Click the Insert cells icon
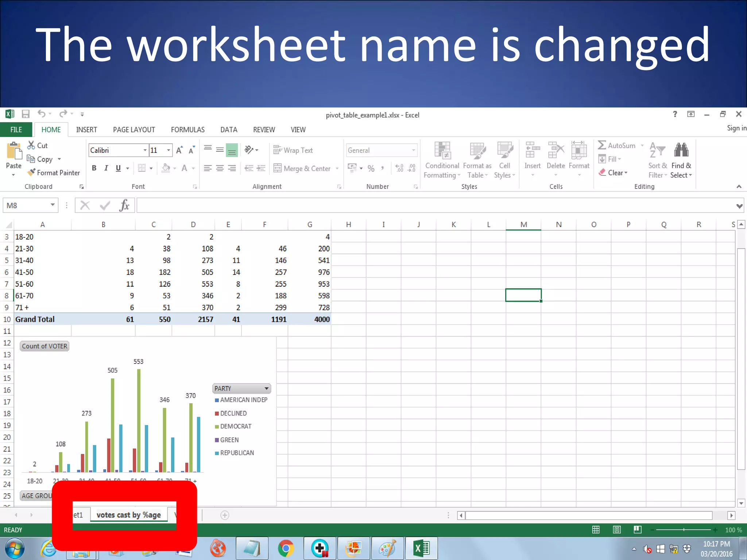Screen dimensions: 747x560 533,150
